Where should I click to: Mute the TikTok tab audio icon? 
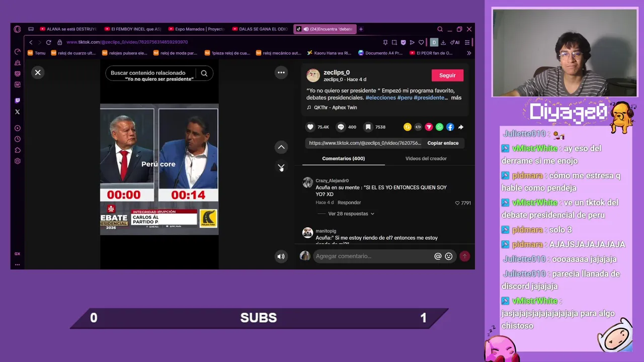[x=305, y=29]
